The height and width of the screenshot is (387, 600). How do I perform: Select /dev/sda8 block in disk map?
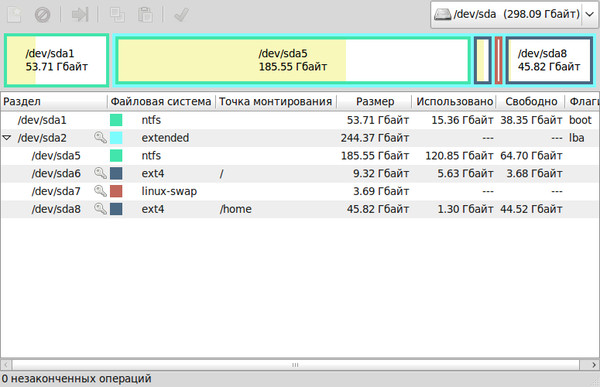click(549, 60)
